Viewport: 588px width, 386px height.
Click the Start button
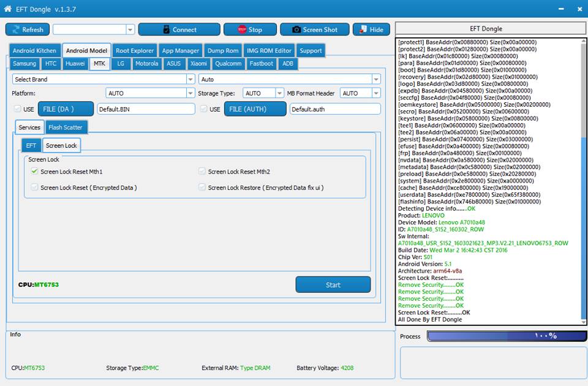pyautogui.click(x=333, y=285)
